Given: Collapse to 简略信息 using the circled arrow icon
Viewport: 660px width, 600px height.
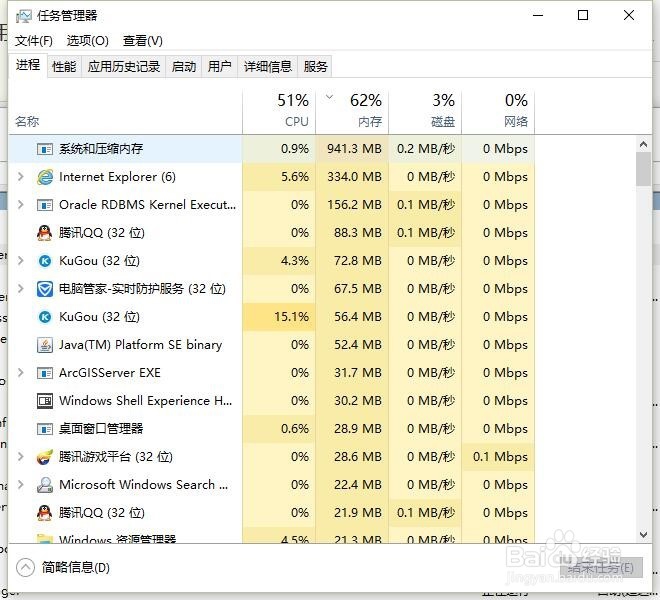Looking at the screenshot, I should pos(25,567).
